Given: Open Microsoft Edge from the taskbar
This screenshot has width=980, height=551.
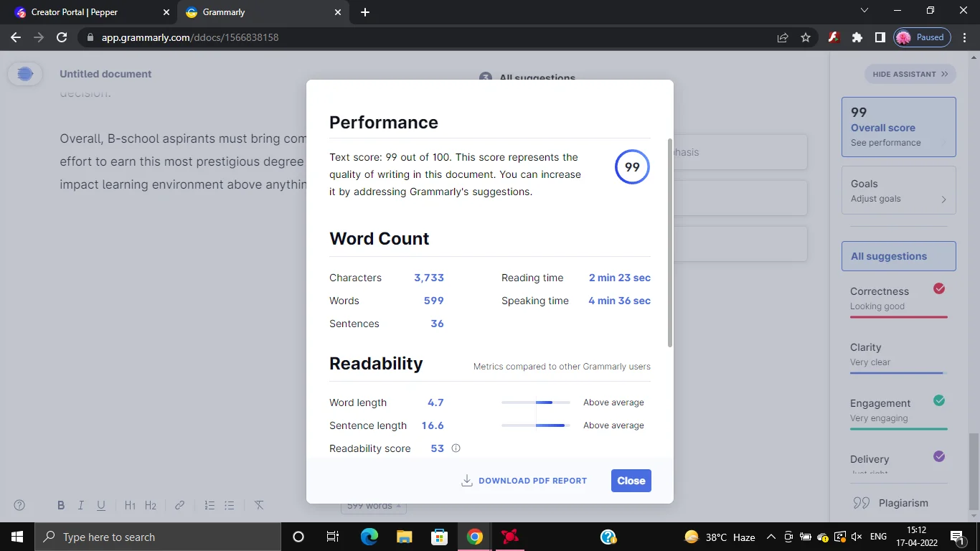Looking at the screenshot, I should [369, 537].
